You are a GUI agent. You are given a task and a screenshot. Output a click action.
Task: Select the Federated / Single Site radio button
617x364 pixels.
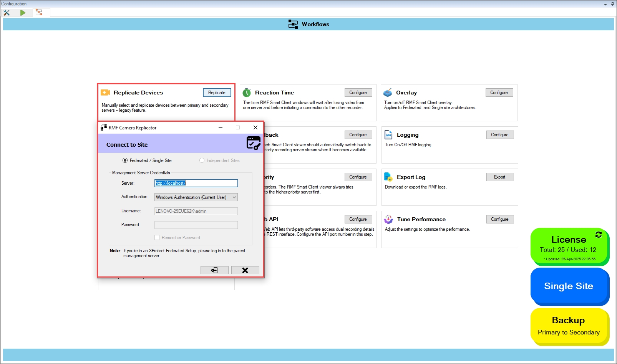coord(125,160)
